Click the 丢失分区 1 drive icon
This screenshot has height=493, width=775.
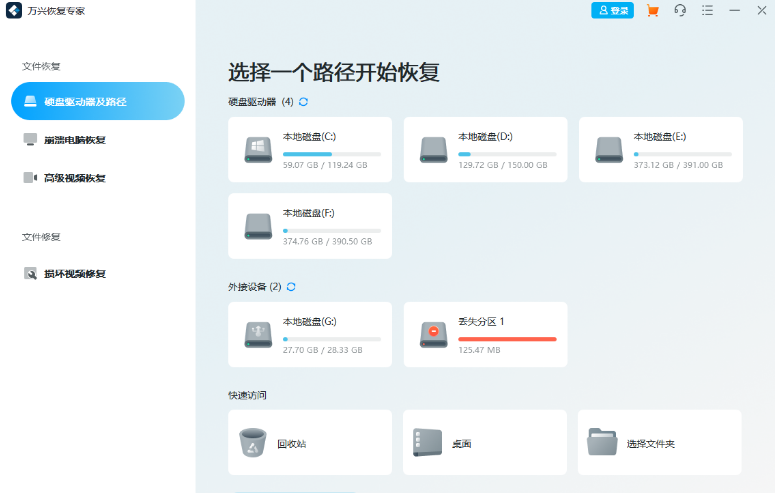point(434,335)
